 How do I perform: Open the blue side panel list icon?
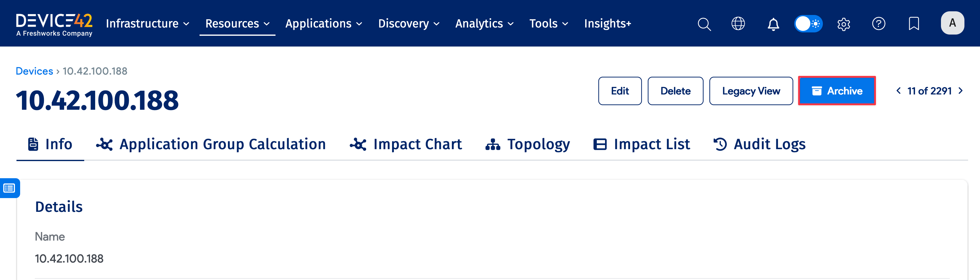tap(9, 188)
